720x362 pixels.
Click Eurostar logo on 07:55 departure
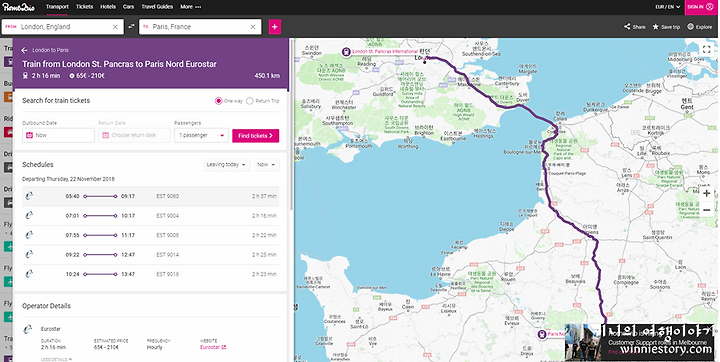(29, 235)
